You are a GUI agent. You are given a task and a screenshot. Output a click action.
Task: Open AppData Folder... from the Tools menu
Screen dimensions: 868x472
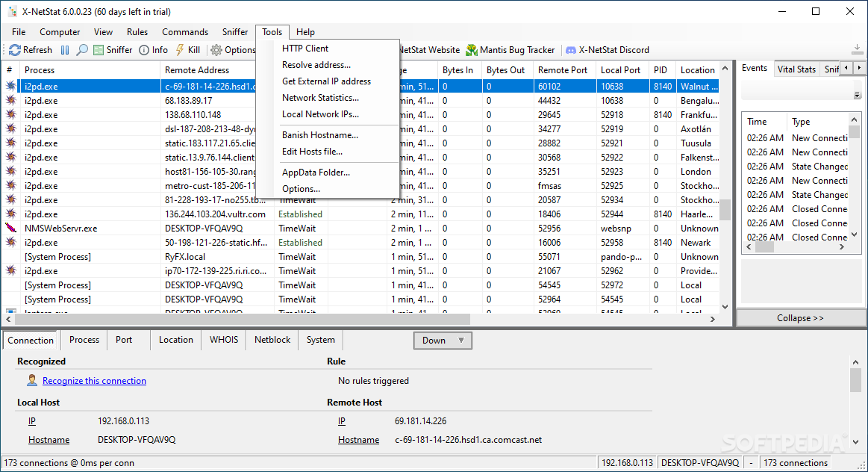click(328, 173)
